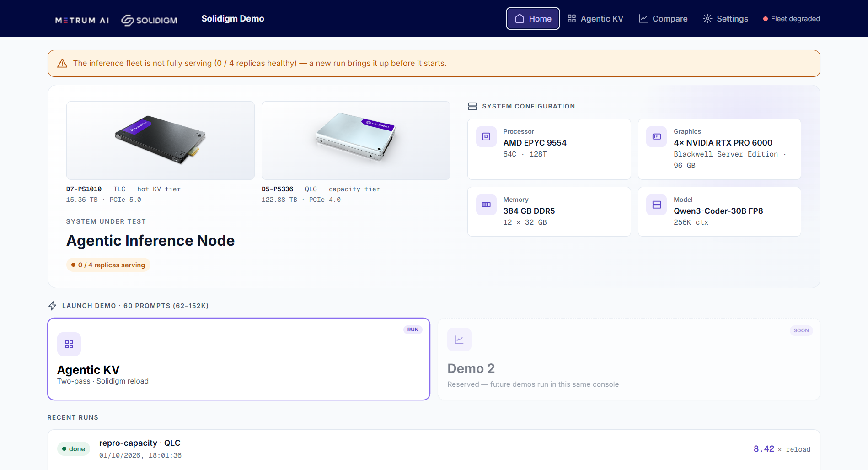Click the AMD EPYC 9554 processor text
This screenshot has height=470, width=868.
535,143
